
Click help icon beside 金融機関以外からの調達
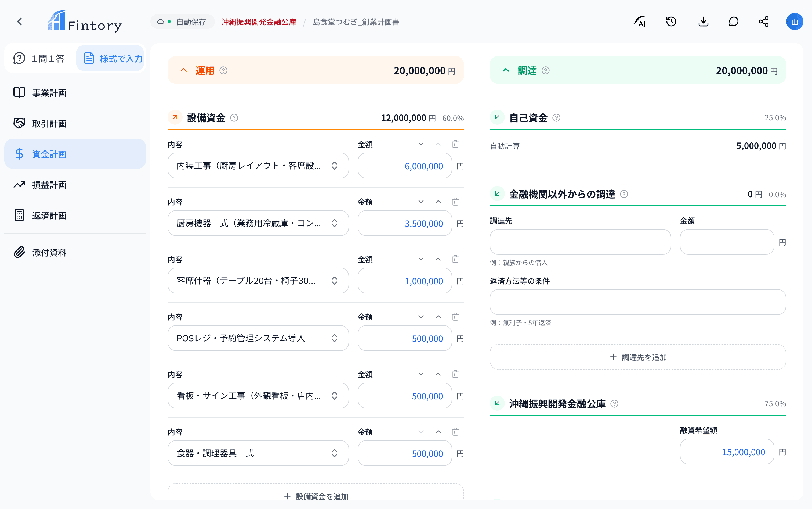pos(624,194)
